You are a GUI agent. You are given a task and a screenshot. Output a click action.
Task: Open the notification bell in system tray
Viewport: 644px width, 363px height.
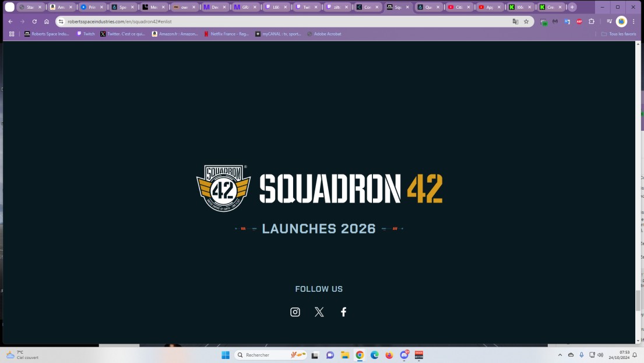click(635, 355)
